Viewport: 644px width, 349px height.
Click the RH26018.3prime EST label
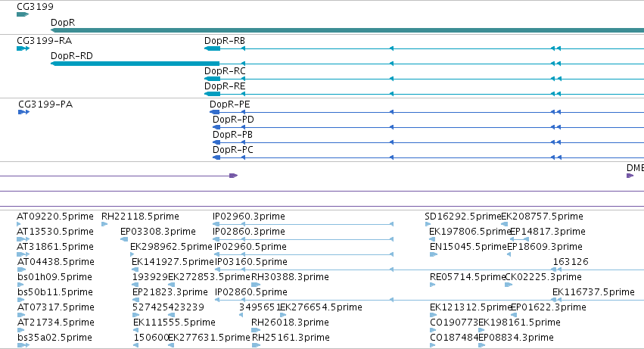pyautogui.click(x=290, y=323)
